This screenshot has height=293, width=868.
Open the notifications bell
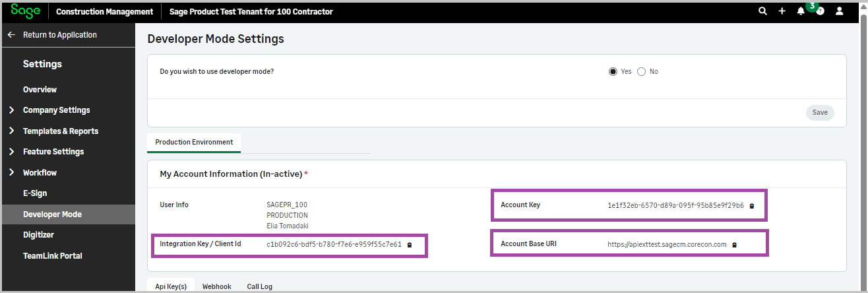pyautogui.click(x=801, y=11)
